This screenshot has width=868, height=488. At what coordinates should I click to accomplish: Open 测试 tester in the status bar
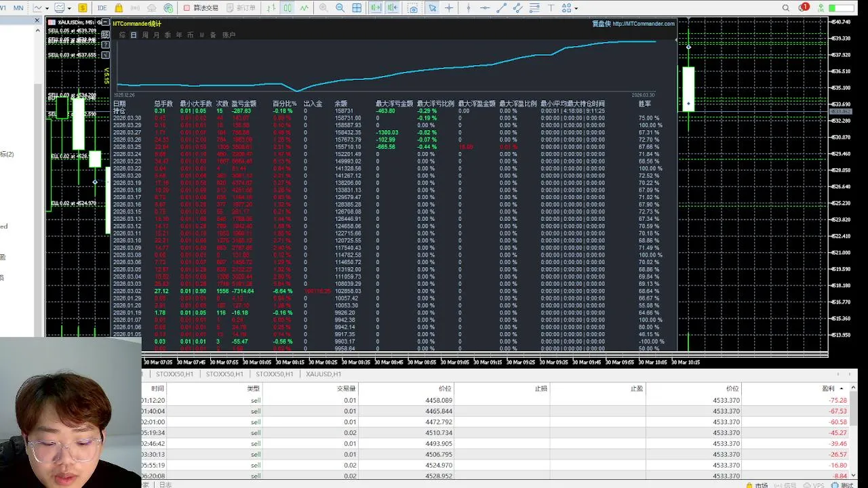[843, 485]
